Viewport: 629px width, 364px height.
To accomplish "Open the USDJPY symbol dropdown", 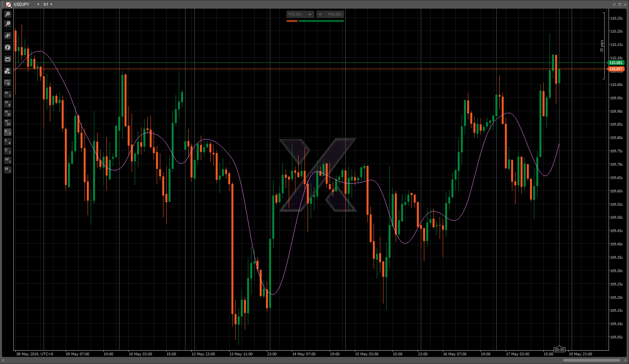I will [x=38, y=4].
